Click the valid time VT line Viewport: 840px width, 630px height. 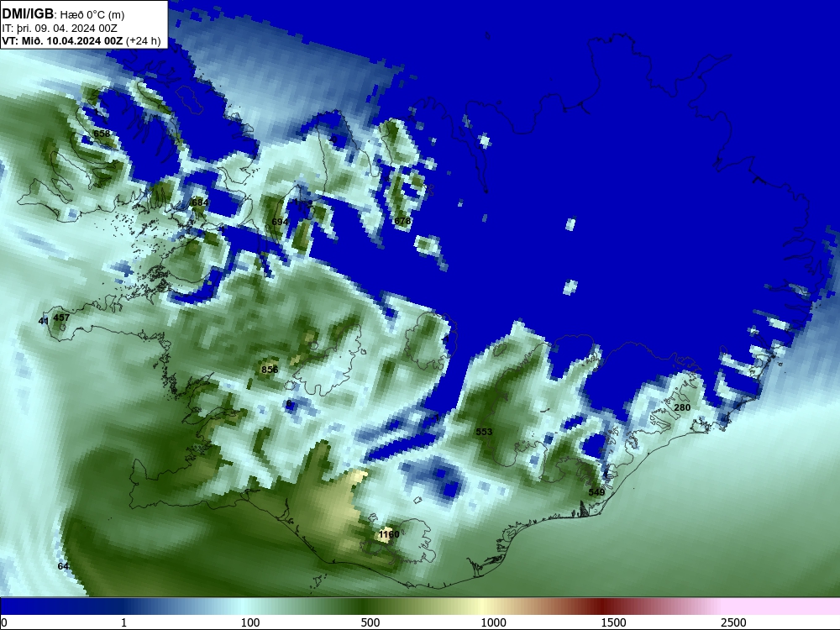coord(81,40)
